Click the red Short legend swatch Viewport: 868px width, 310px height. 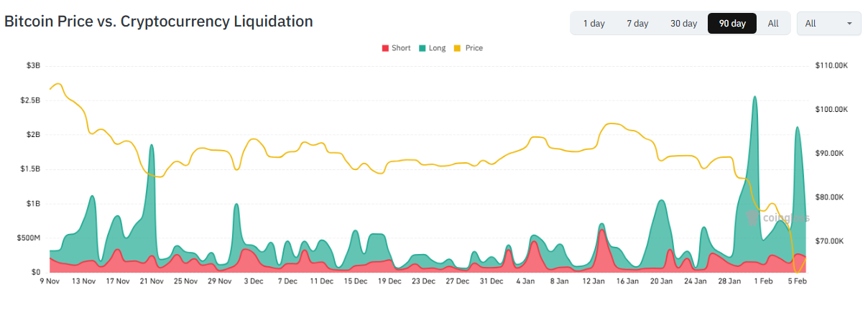385,48
